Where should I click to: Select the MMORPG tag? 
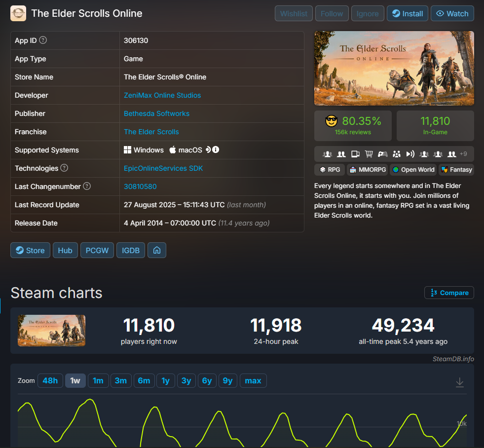(x=368, y=170)
